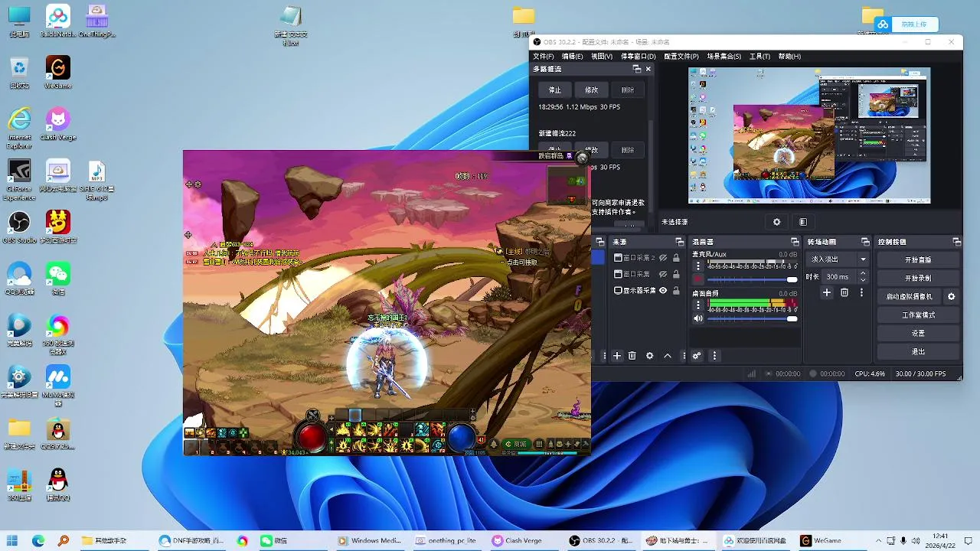Click 开始录制 button

918,278
